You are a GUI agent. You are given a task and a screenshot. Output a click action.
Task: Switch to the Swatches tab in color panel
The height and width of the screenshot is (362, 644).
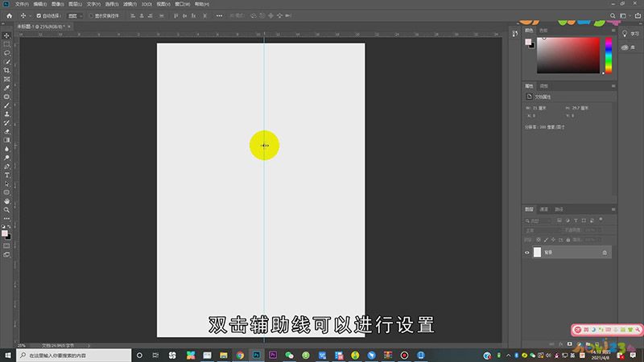pos(543,31)
